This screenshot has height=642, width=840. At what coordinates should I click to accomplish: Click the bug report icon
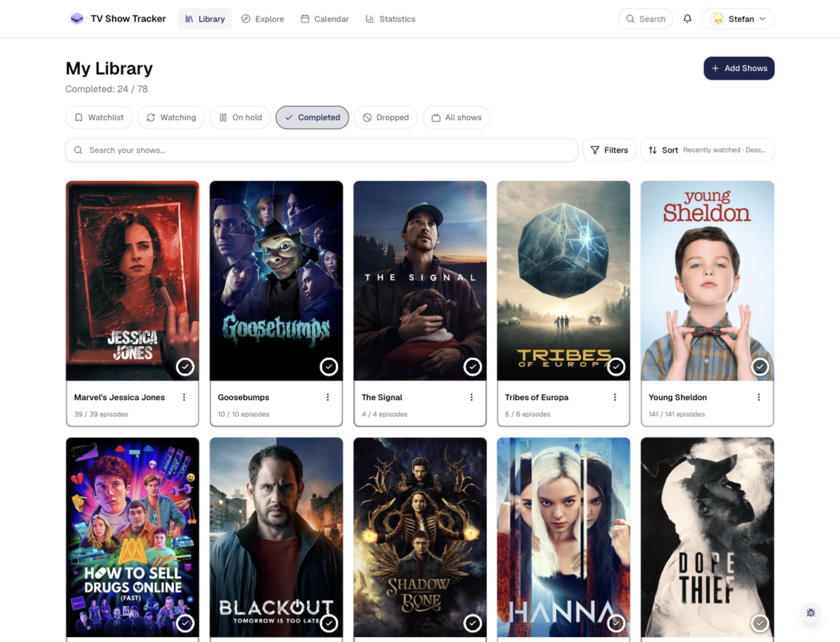coord(811,613)
